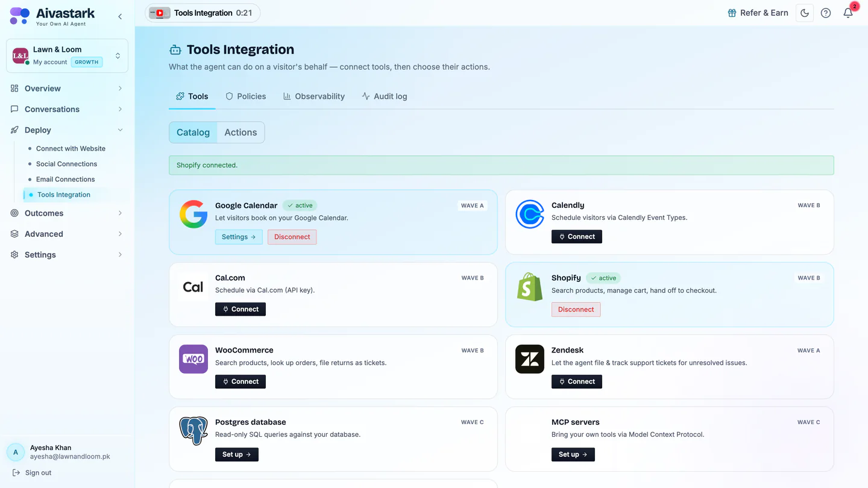The width and height of the screenshot is (868, 488).
Task: Set up MCP servers
Action: (573, 454)
